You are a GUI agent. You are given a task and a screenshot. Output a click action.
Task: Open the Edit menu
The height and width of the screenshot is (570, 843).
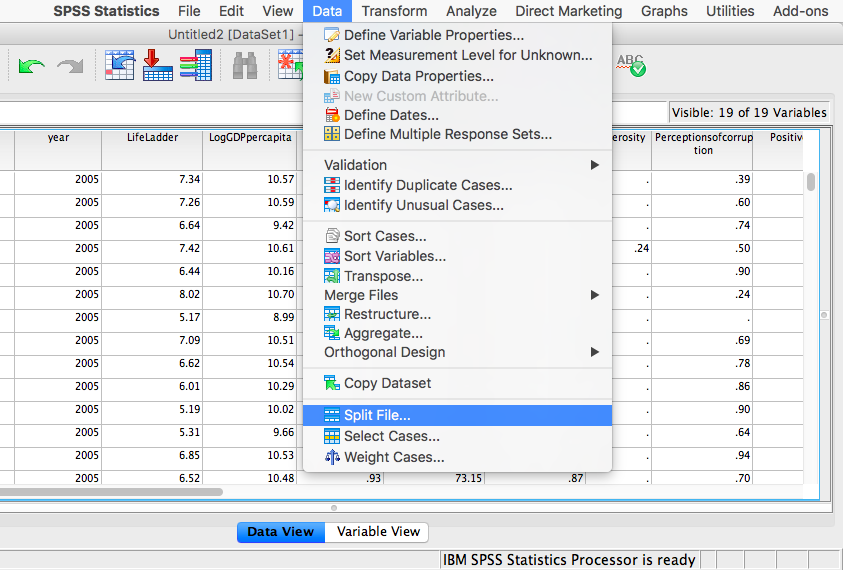[x=231, y=11]
